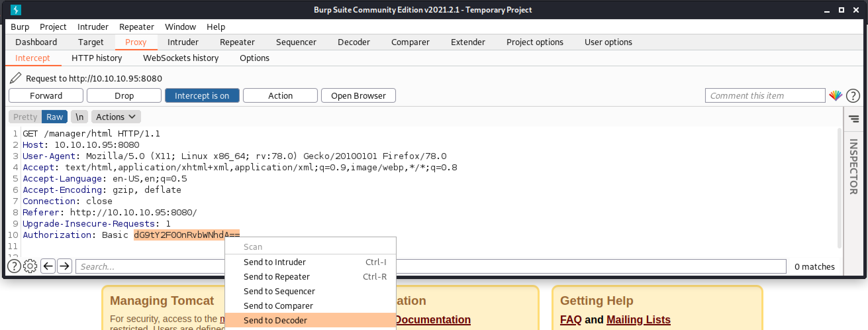Open the Action button menu
The height and width of the screenshot is (330, 868).
pyautogui.click(x=280, y=96)
